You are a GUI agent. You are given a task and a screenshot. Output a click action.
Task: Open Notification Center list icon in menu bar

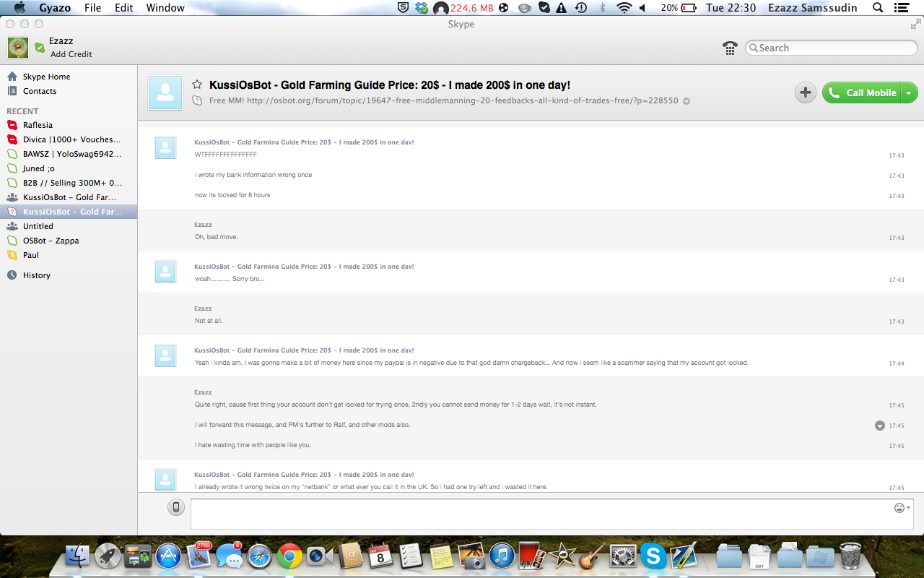(901, 8)
